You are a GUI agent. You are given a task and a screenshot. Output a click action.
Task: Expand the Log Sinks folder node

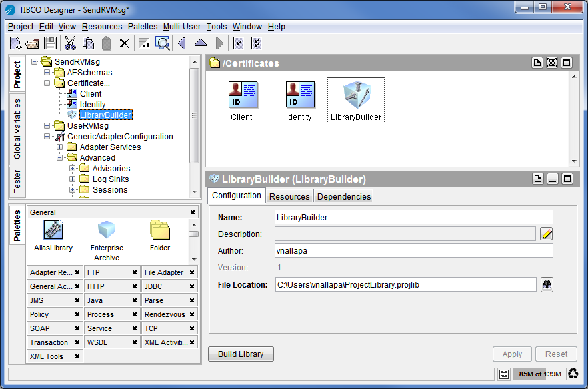click(73, 179)
